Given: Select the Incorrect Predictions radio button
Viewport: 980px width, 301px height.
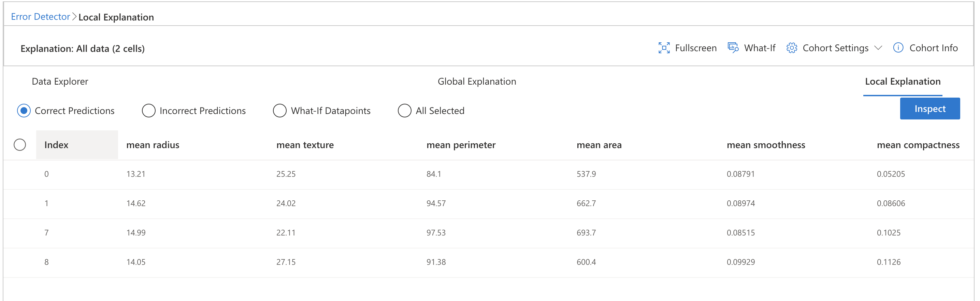Looking at the screenshot, I should click(x=148, y=111).
